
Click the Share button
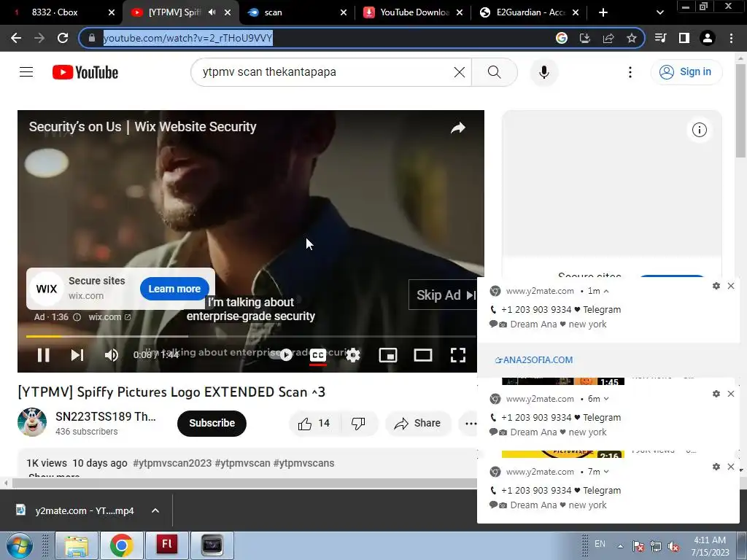point(417,424)
